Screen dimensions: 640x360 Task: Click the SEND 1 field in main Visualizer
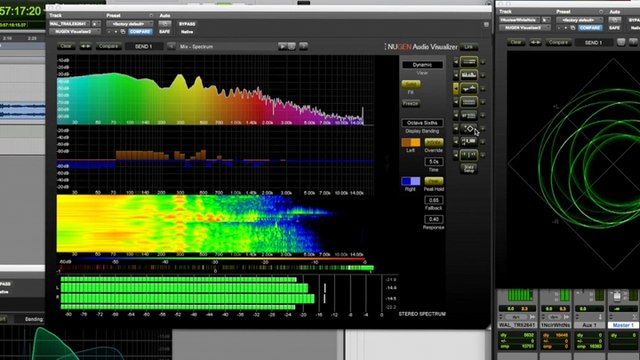pos(144,47)
